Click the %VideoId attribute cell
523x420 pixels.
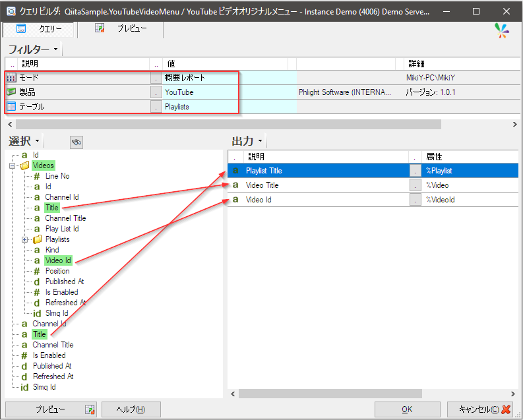470,200
